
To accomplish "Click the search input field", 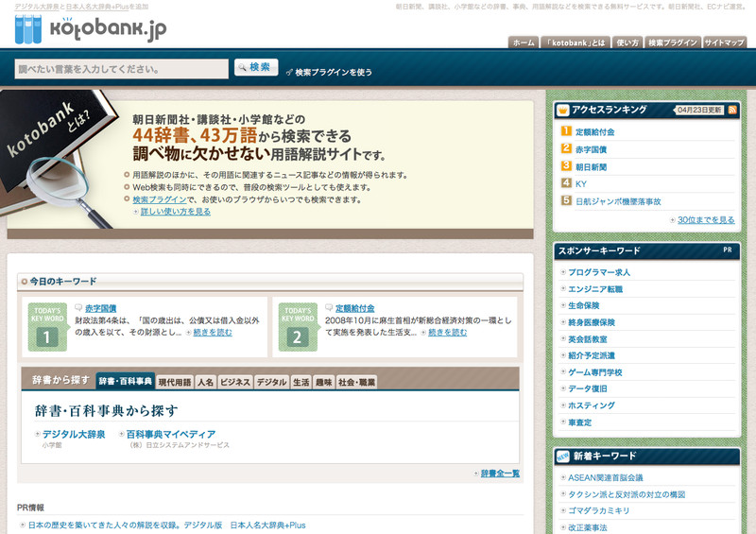I will (x=122, y=69).
